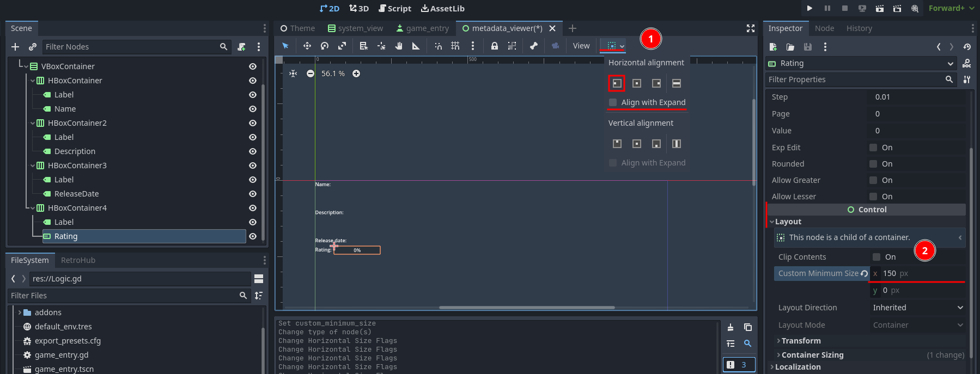Toggle visibility of the ReleaseDate node
Screen dimensions: 980x374
click(x=253, y=194)
